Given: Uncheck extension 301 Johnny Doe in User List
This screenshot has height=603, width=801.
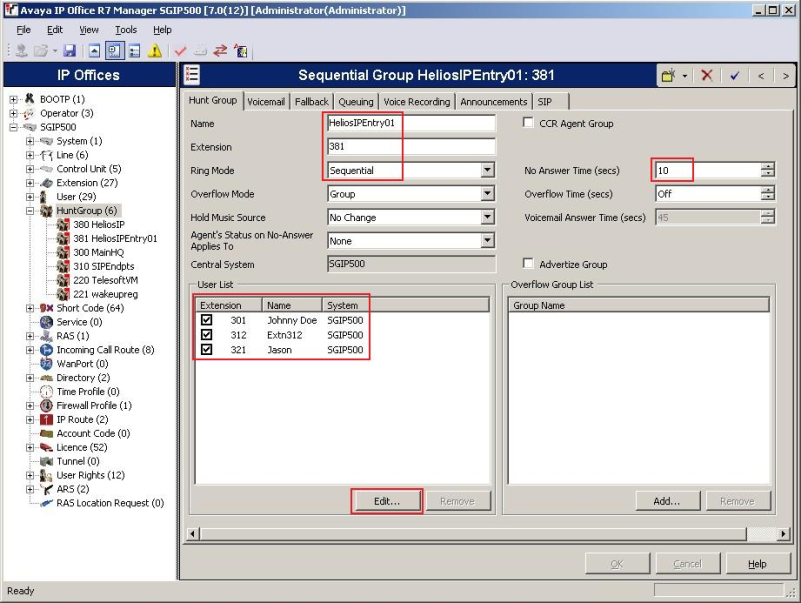Looking at the screenshot, I should click(207, 320).
